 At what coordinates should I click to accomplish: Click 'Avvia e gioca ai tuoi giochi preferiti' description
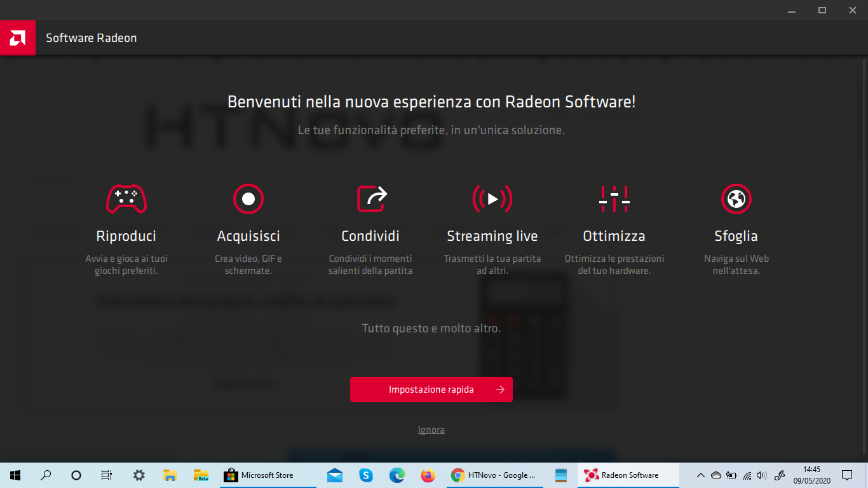point(126,264)
